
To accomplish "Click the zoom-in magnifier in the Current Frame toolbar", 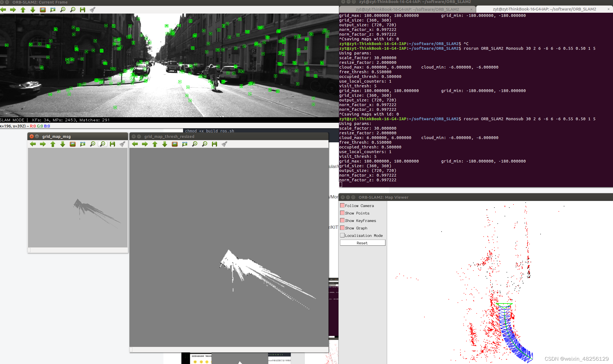I will [63, 10].
